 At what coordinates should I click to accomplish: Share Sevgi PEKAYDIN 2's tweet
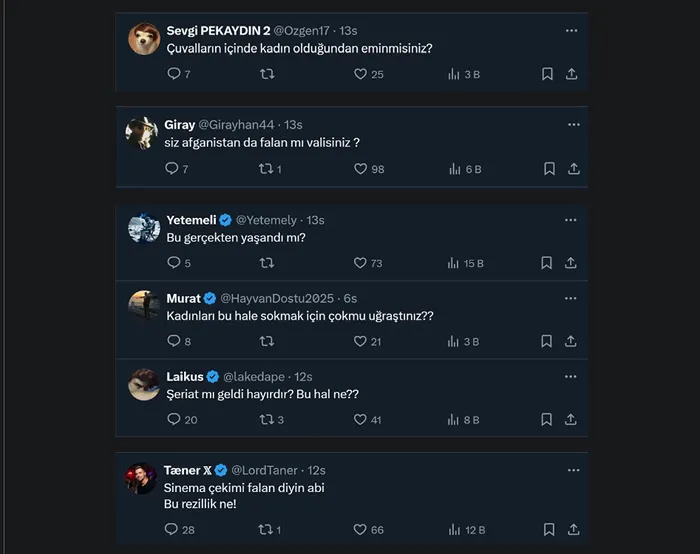click(x=573, y=74)
